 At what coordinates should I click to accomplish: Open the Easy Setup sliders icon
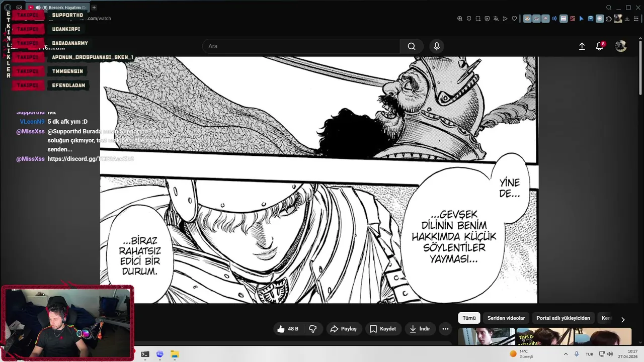point(636,19)
